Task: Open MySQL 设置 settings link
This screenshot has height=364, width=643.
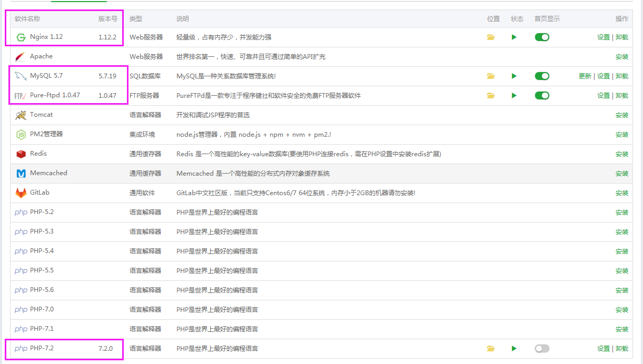Action: [604, 76]
